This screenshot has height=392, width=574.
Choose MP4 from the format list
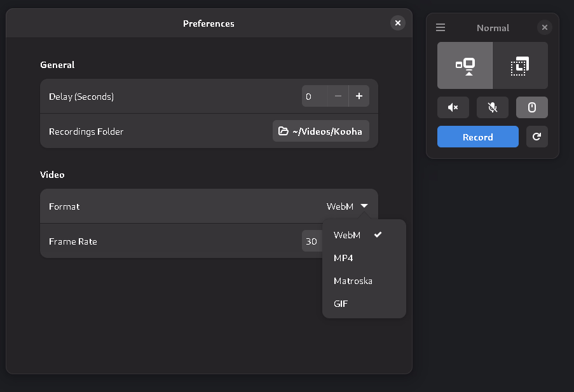364,258
